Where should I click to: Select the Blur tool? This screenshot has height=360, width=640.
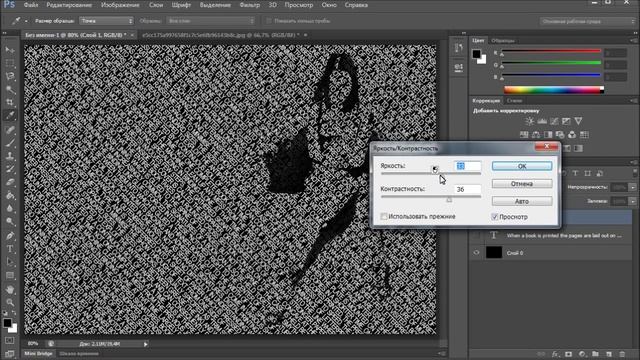[10, 209]
